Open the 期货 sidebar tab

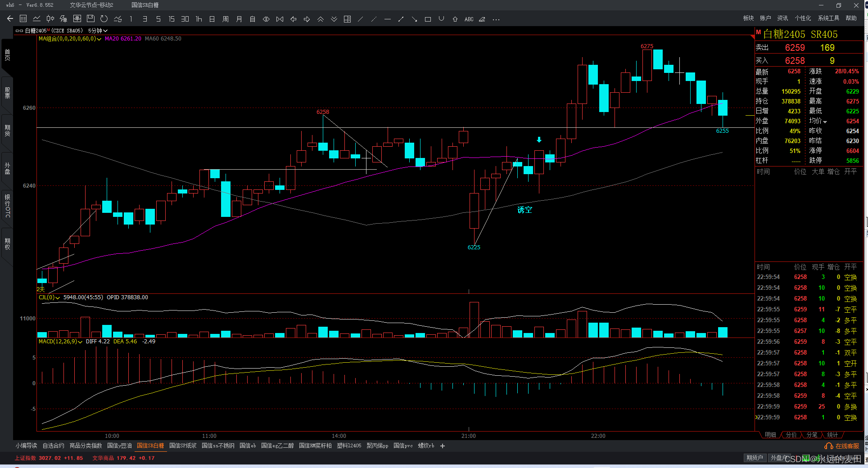click(x=7, y=130)
